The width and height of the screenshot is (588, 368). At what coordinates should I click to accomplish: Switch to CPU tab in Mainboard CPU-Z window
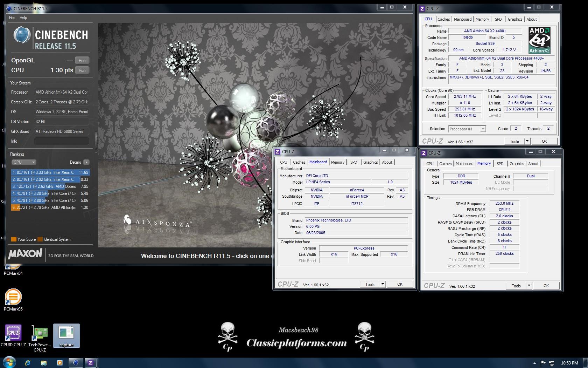click(x=283, y=162)
